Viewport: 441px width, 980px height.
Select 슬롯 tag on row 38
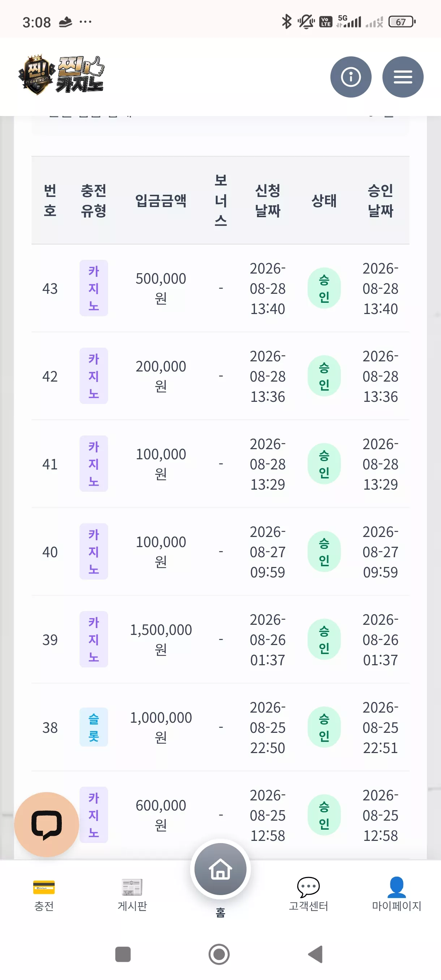[94, 727]
